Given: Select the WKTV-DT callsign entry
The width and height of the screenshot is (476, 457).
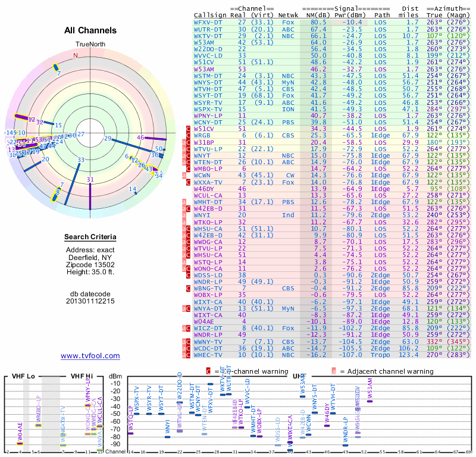Looking at the screenshot, I should point(209,35).
